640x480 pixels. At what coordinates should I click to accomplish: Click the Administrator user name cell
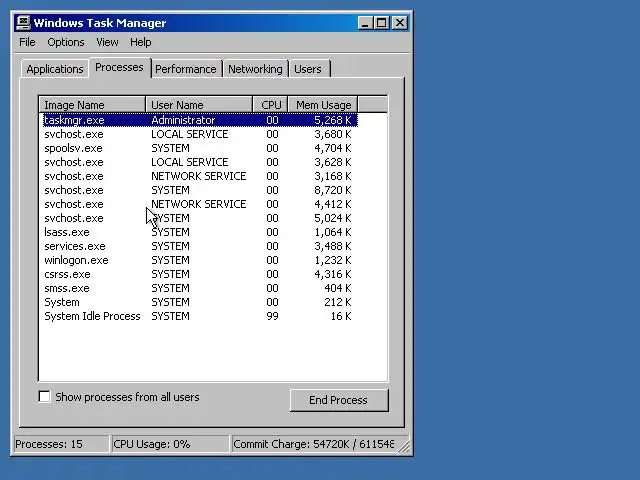183,120
